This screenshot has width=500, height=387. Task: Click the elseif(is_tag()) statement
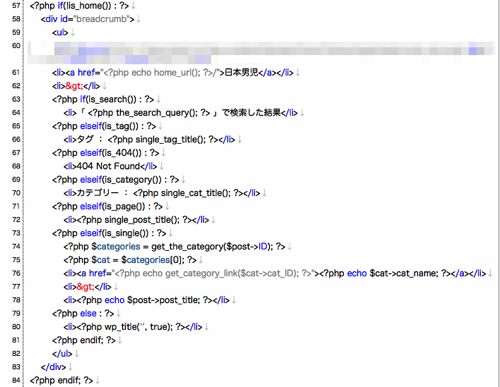coord(104,126)
